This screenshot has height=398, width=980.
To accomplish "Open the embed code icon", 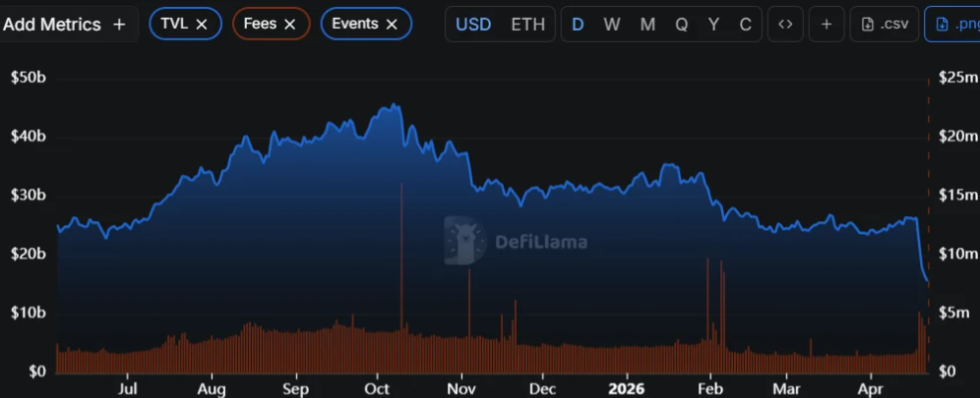I will 784,25.
